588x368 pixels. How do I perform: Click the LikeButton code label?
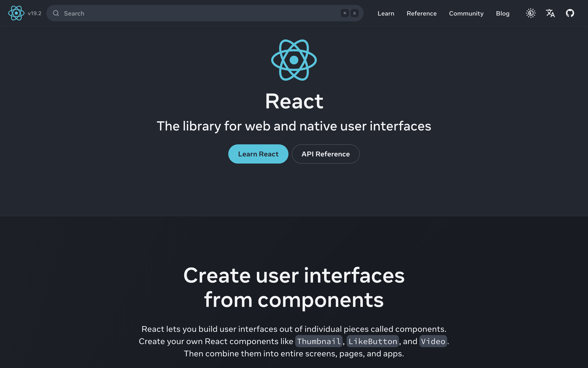pos(373,341)
